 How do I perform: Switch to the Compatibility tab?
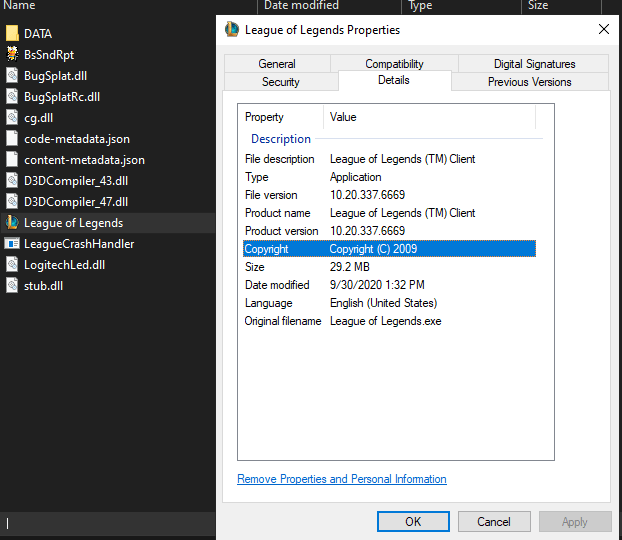[x=394, y=64]
